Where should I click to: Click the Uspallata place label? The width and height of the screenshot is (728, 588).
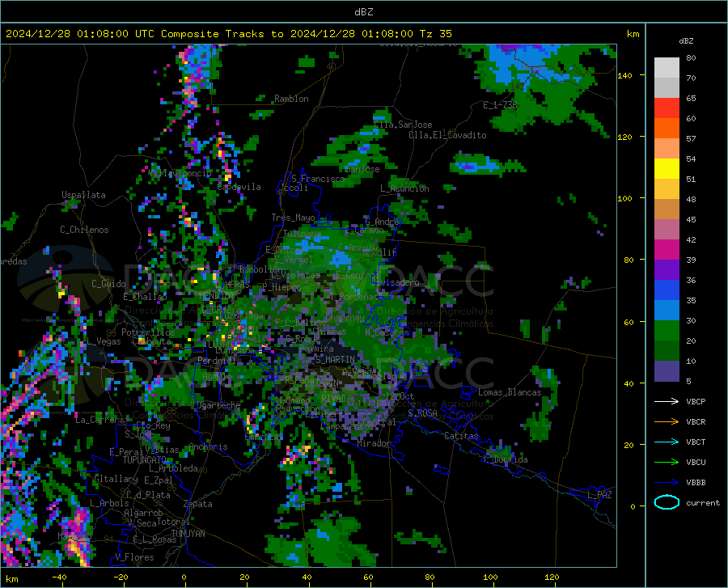pyautogui.click(x=83, y=195)
